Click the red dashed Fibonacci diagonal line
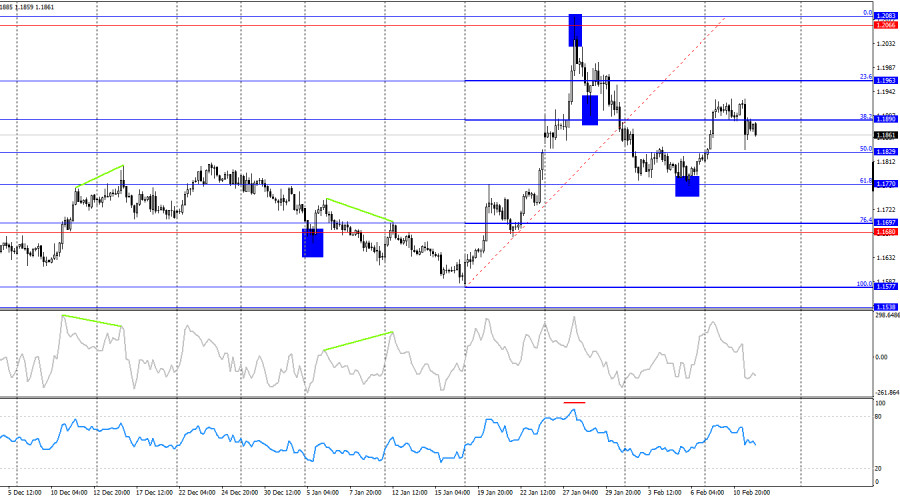The image size is (900, 500). coord(595,151)
